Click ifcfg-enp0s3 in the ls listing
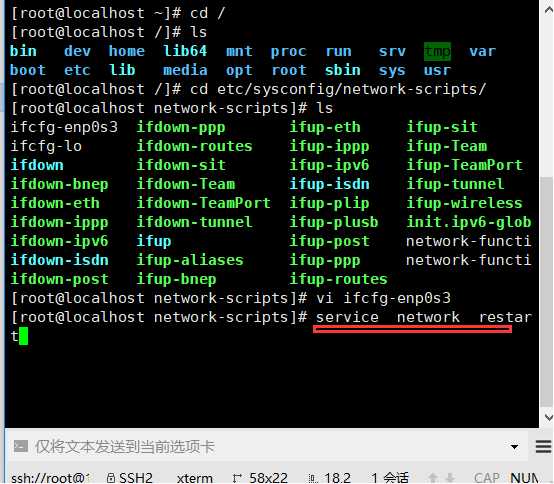 (64, 127)
